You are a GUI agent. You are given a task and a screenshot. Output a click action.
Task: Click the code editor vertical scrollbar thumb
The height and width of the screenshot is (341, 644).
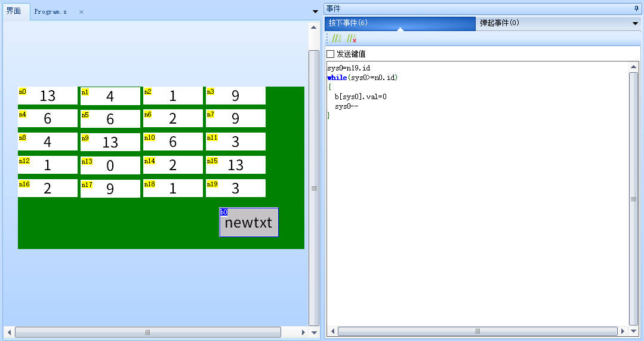634,199
